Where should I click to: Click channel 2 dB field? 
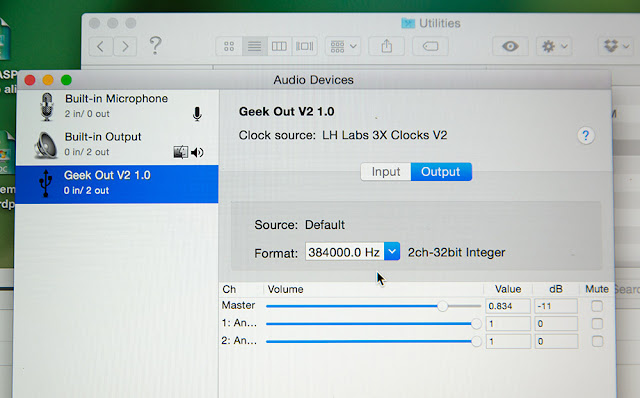[556, 341]
